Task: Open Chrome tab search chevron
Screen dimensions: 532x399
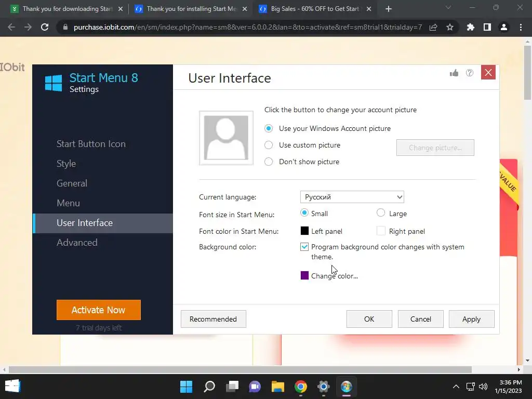Action: tap(448, 7)
